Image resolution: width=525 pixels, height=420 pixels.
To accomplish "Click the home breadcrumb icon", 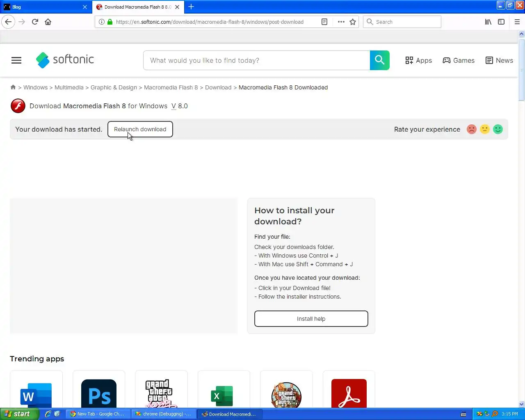I will [13, 87].
